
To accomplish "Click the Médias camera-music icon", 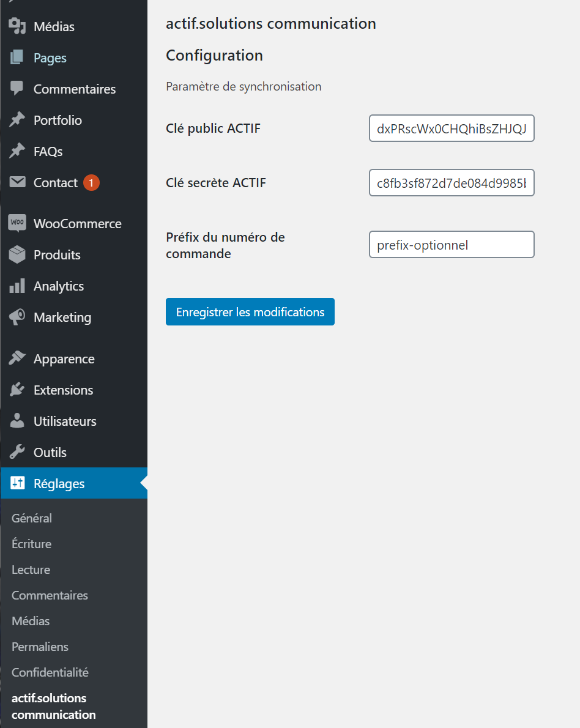I will click(x=17, y=27).
